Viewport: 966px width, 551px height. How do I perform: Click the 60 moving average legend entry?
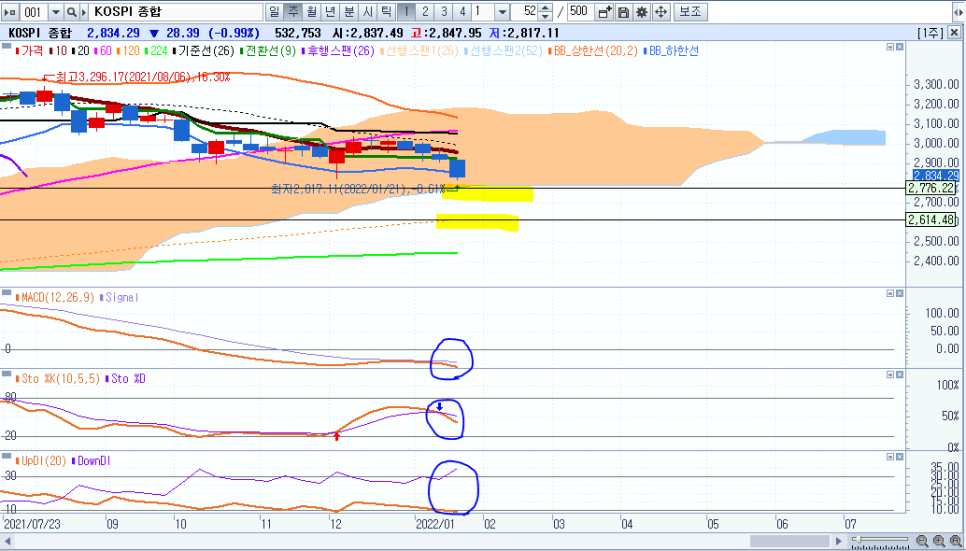103,51
